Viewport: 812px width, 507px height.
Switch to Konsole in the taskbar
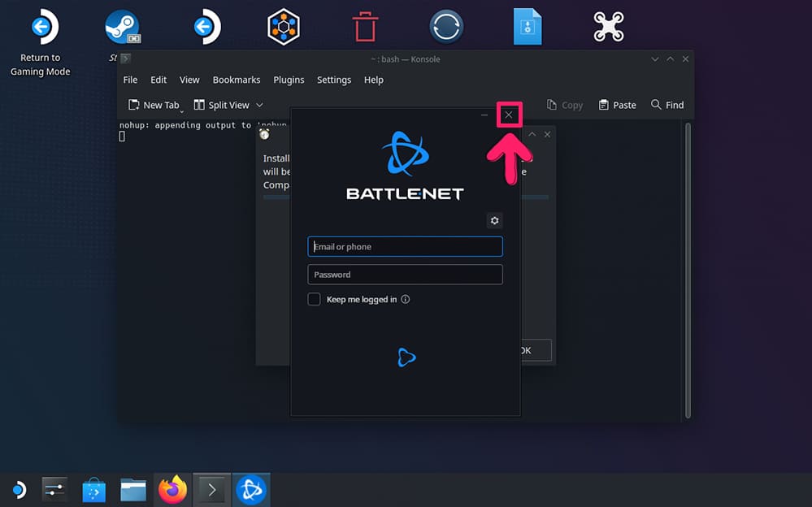click(x=212, y=489)
